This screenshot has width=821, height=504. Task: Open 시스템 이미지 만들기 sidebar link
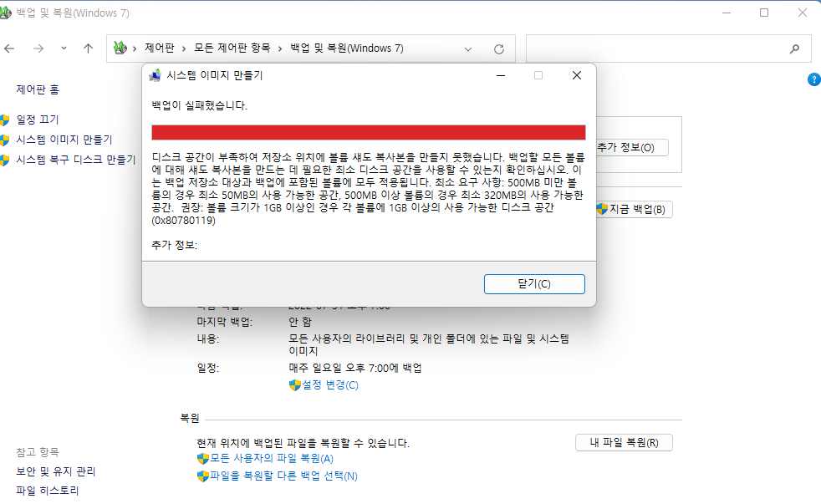64,140
